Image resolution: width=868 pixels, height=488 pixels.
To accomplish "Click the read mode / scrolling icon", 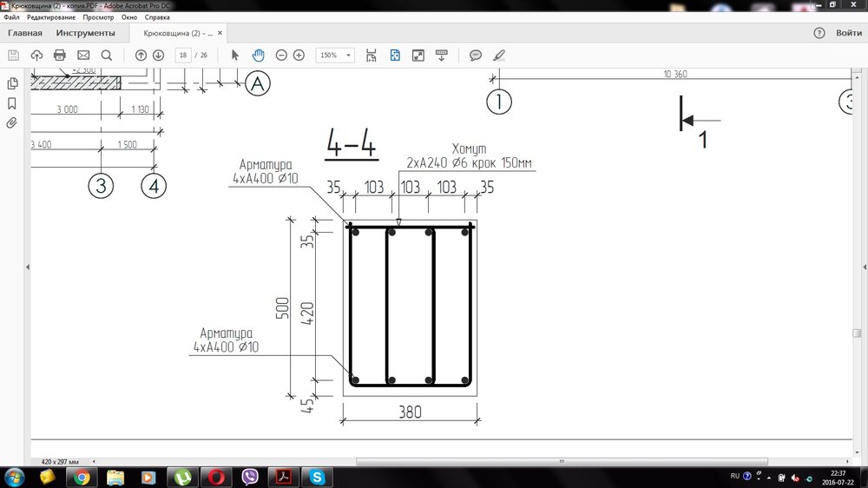I will point(441,56).
